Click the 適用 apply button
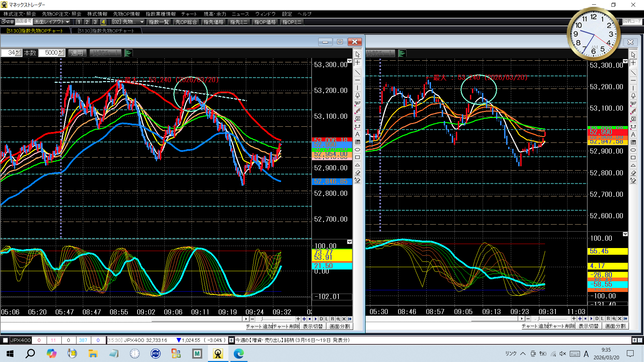The height and width of the screenshot is (362, 644). coord(77,53)
